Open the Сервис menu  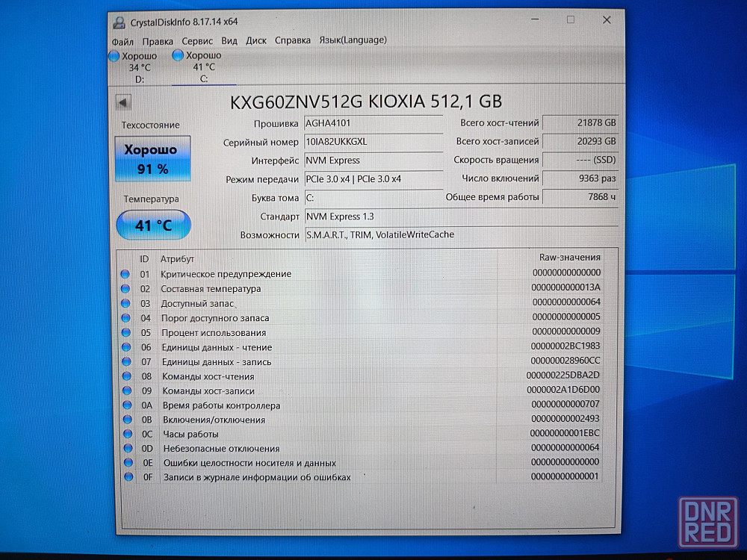(197, 41)
